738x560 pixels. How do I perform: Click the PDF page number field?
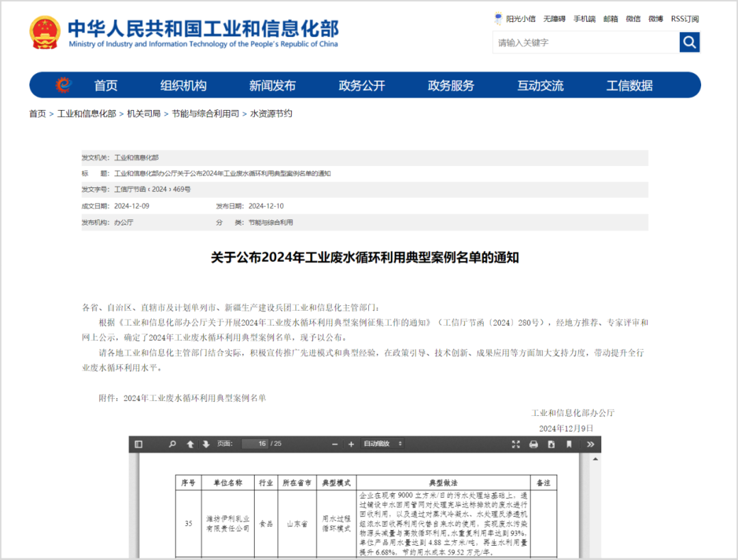pyautogui.click(x=254, y=445)
